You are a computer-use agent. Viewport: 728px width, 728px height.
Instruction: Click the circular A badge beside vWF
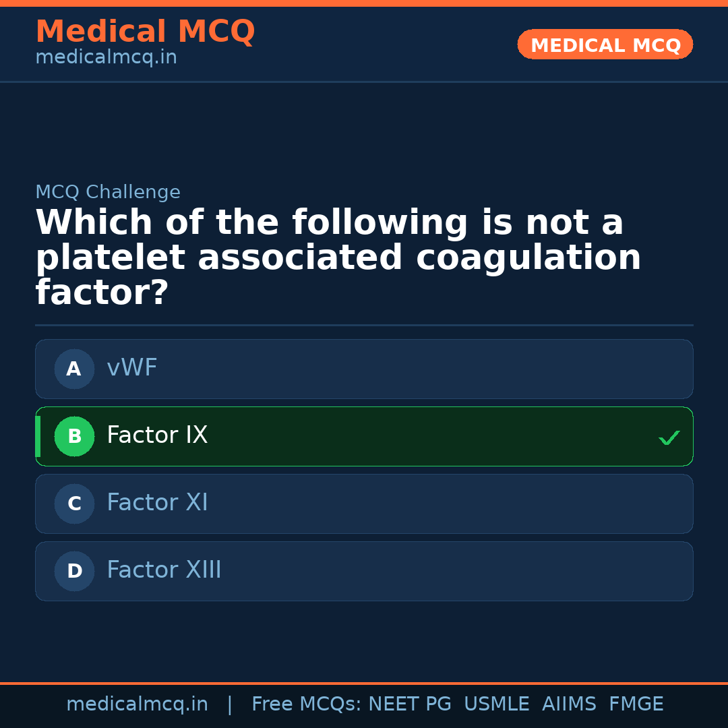74,369
